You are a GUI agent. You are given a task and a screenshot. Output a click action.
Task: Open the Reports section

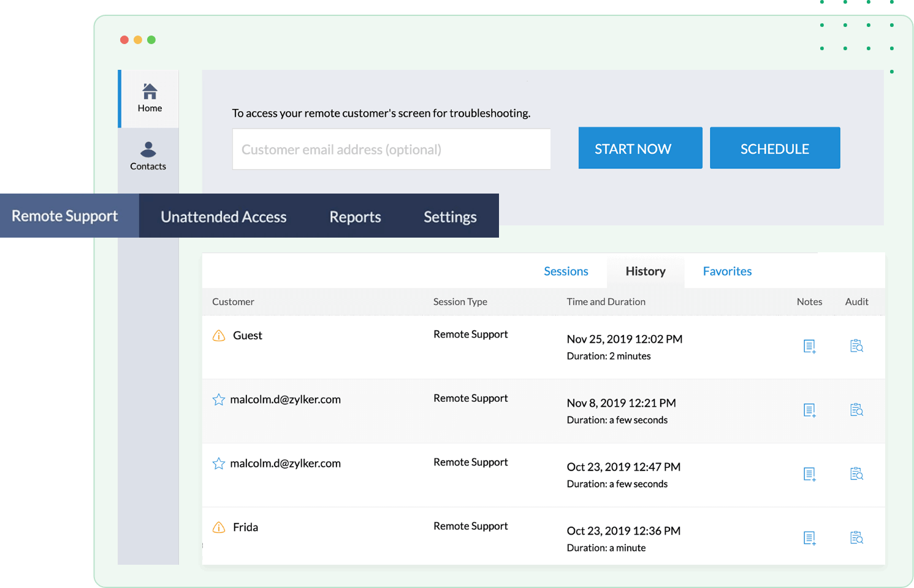[355, 216]
